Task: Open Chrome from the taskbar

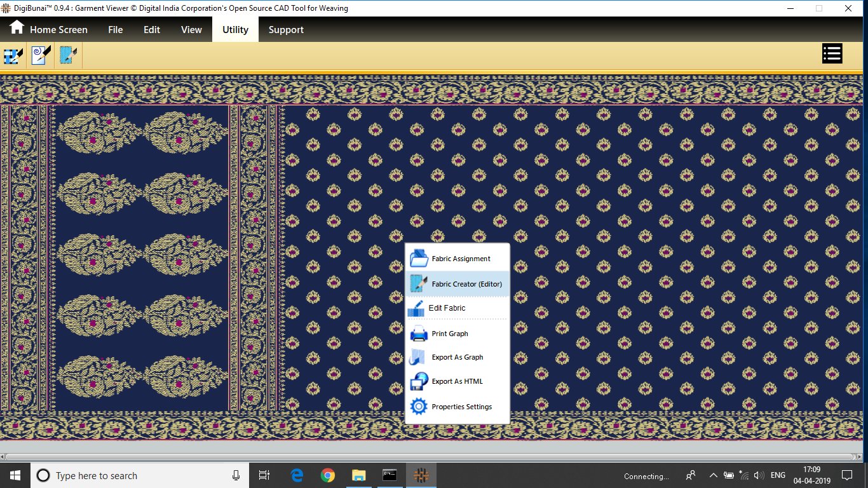Action: point(328,475)
